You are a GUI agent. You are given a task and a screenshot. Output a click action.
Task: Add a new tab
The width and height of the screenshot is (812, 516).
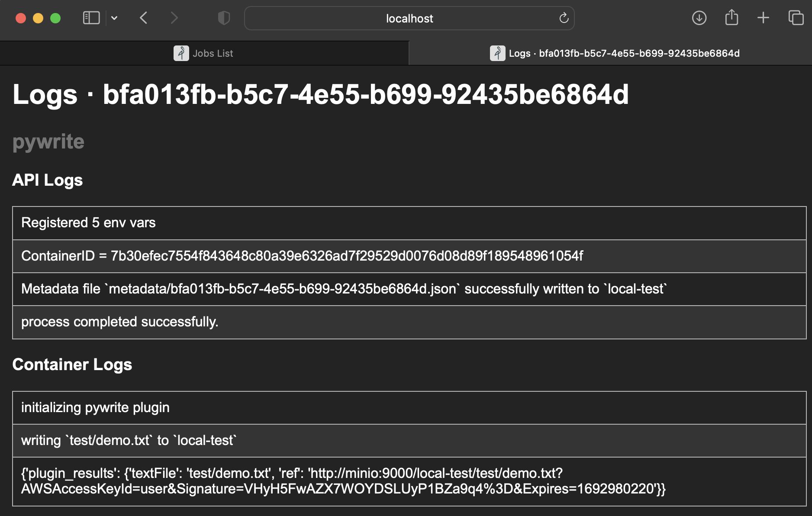tap(763, 18)
